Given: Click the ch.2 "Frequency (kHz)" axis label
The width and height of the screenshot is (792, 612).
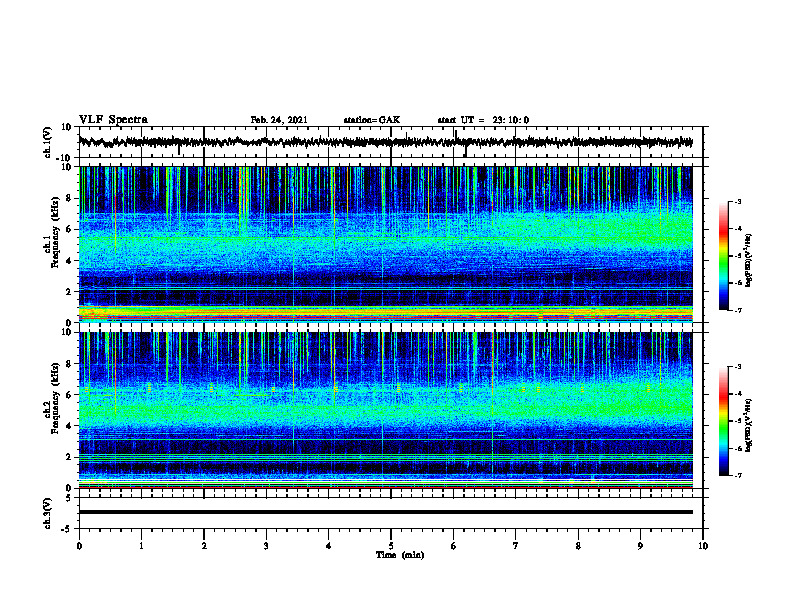Looking at the screenshot, I should (55, 398).
